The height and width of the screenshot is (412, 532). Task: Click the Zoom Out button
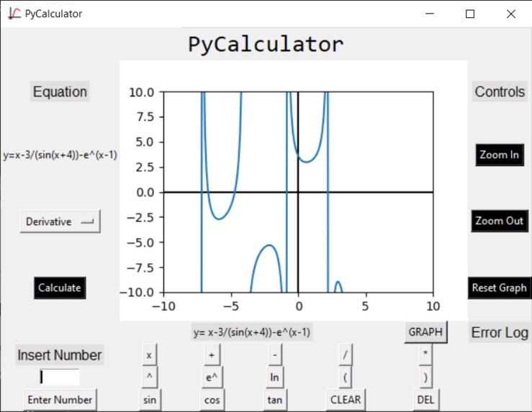[500, 221]
